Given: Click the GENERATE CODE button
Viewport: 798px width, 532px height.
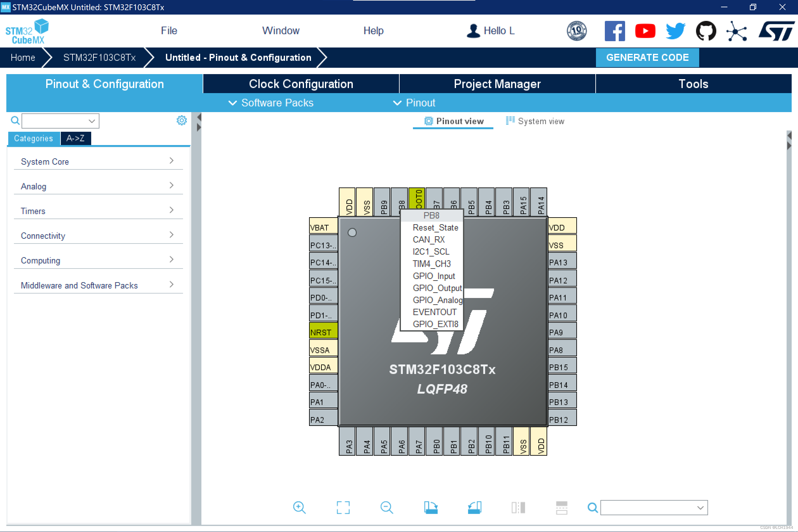Looking at the screenshot, I should [647, 57].
